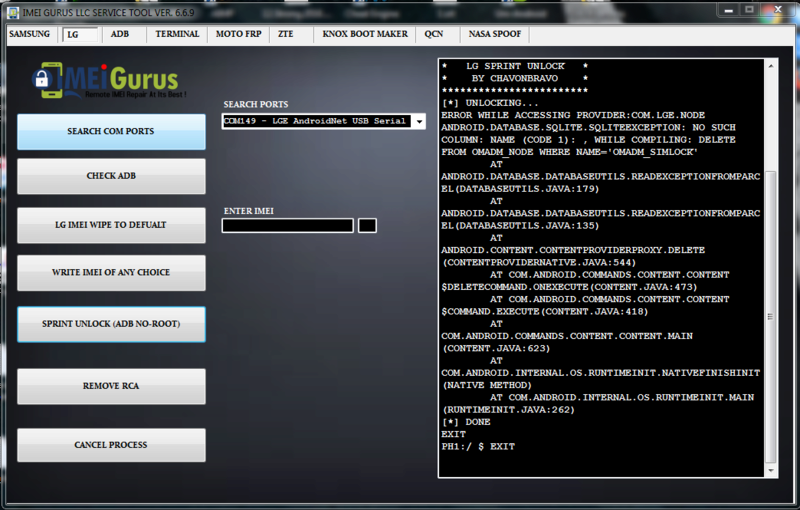The image size is (800, 510).
Task: Click 'ERROR WHILE ACCESSING PROVIDER' log line
Action: coord(573,115)
